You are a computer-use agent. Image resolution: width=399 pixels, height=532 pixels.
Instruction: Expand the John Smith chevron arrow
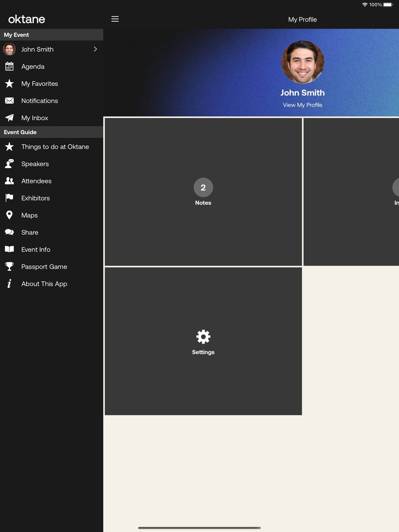[95, 49]
